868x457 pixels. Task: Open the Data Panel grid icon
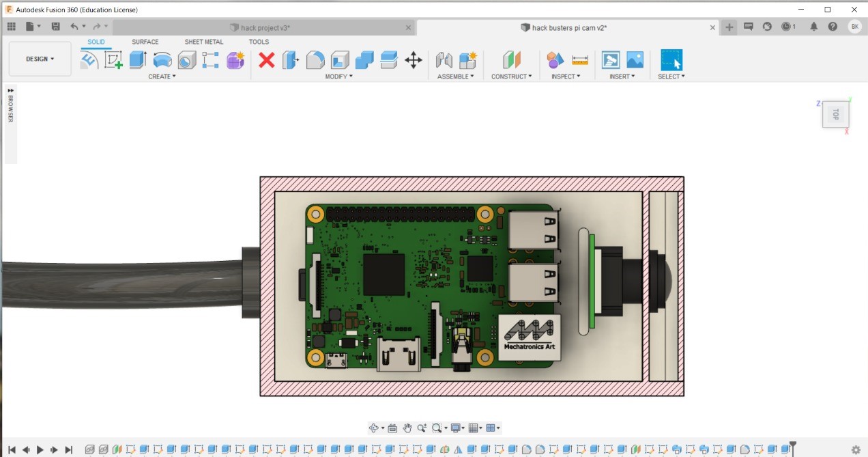11,27
